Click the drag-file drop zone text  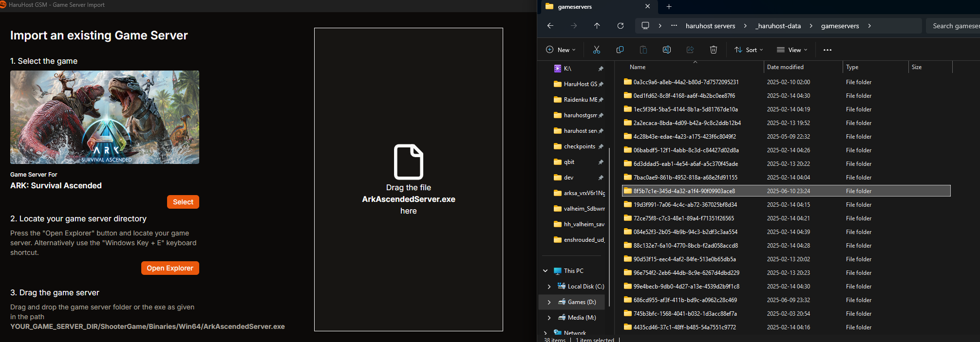[x=409, y=199]
